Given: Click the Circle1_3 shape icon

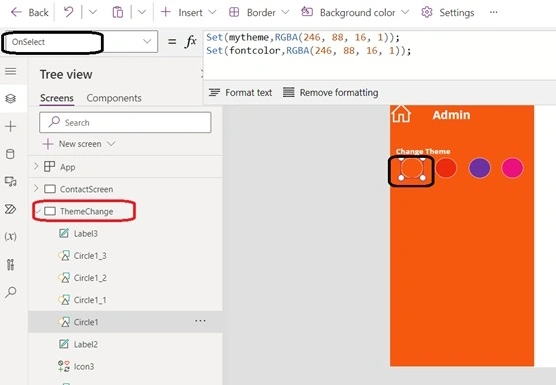Looking at the screenshot, I should tap(64, 255).
